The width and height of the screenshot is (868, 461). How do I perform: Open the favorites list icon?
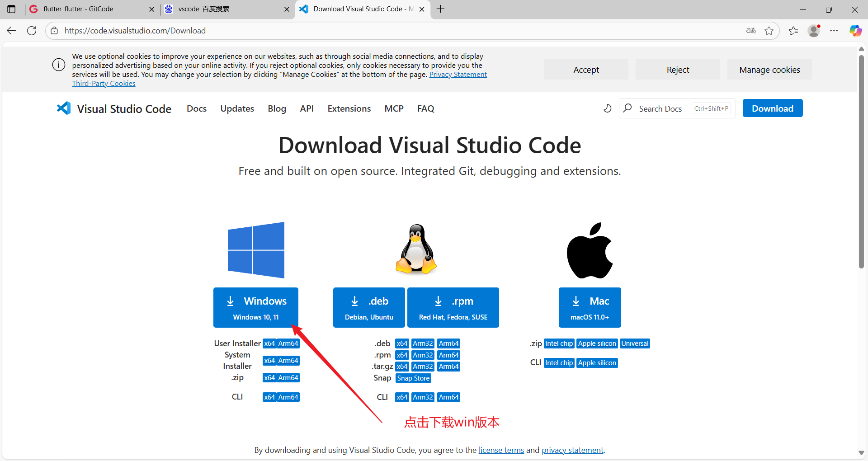(x=793, y=31)
